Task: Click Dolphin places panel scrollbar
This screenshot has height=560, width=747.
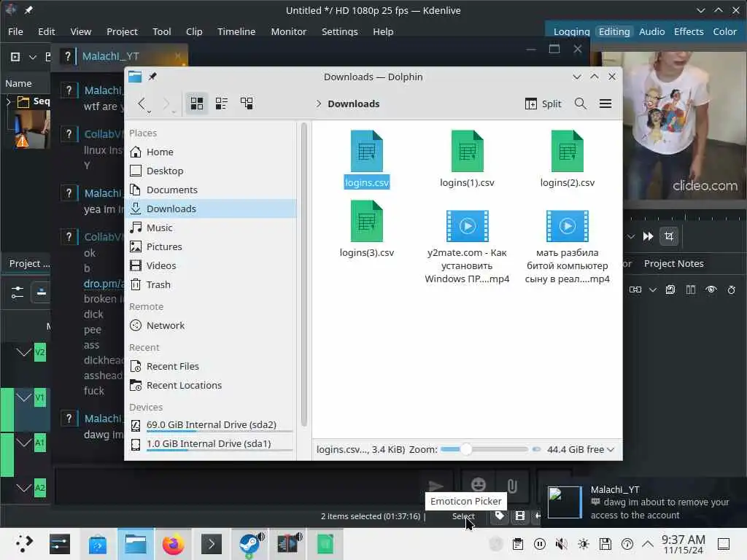Action: click(304, 274)
